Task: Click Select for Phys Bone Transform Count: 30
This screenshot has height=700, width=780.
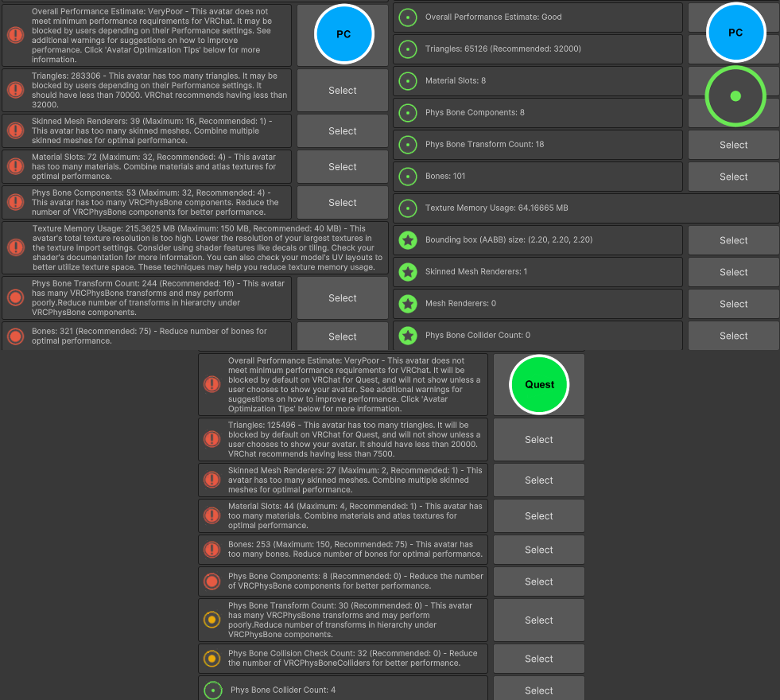Action: tap(539, 620)
